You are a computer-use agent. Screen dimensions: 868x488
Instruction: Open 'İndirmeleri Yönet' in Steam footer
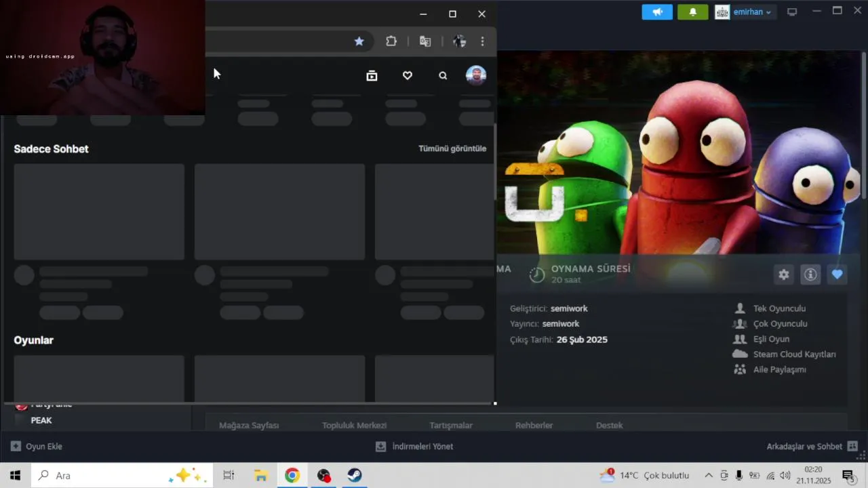click(x=414, y=447)
